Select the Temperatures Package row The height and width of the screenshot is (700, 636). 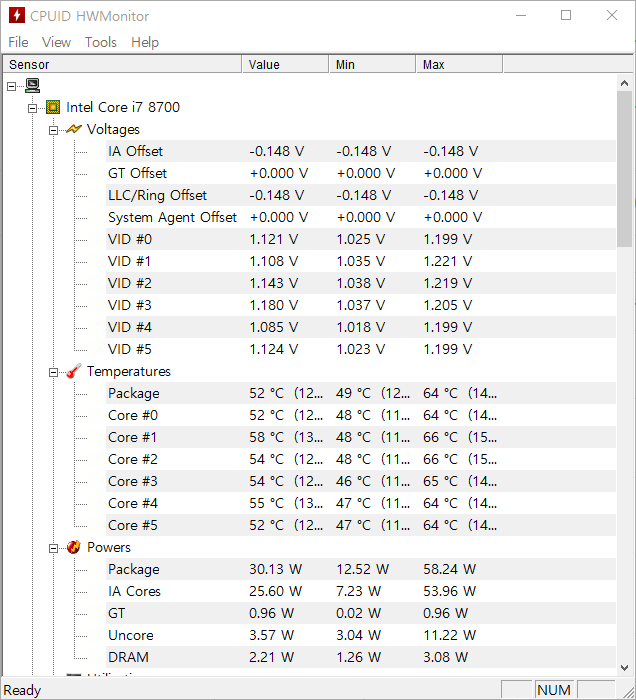tap(361, 393)
